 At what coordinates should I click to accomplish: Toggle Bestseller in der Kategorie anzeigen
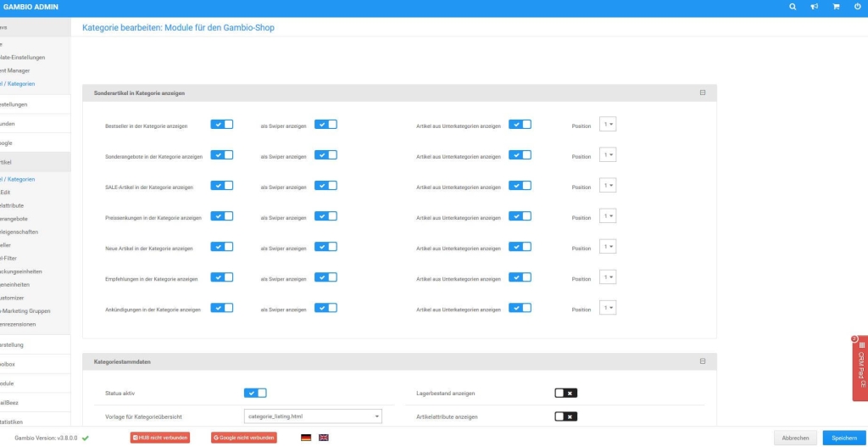[221, 125]
